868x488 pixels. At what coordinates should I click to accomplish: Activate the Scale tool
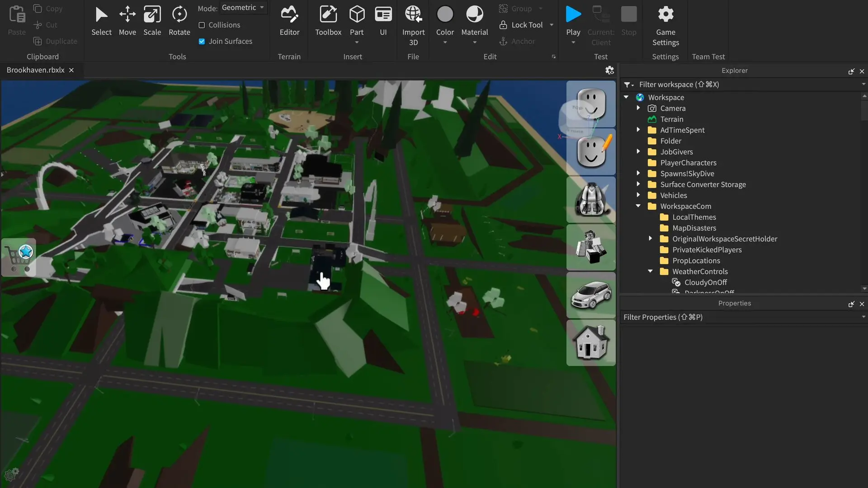click(152, 21)
